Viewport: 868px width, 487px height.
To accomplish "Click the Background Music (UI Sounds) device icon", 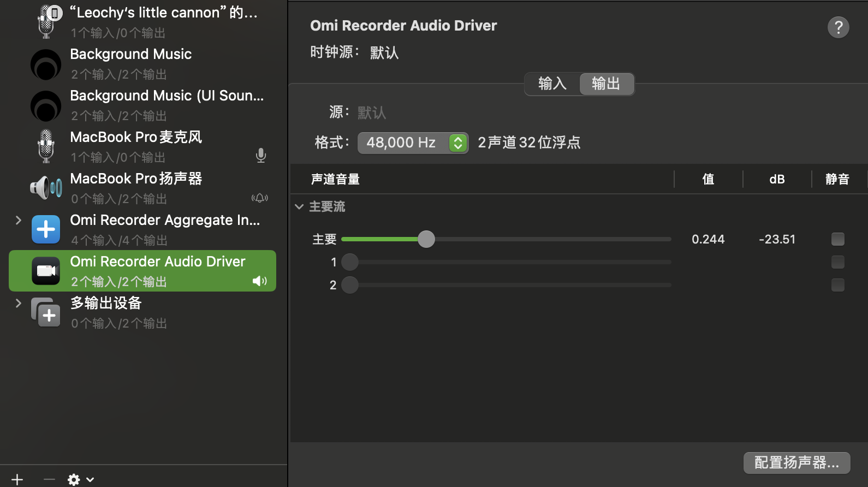I will (46, 106).
